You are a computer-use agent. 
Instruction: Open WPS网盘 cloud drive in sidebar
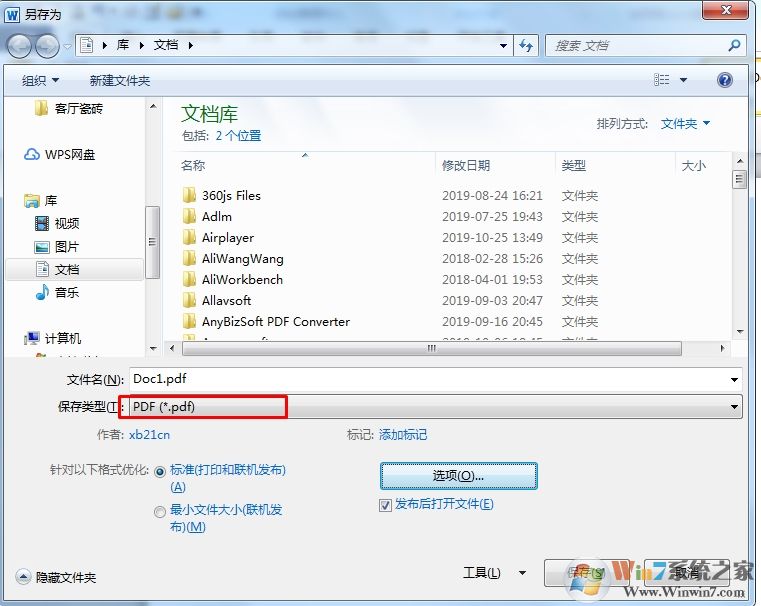59,155
